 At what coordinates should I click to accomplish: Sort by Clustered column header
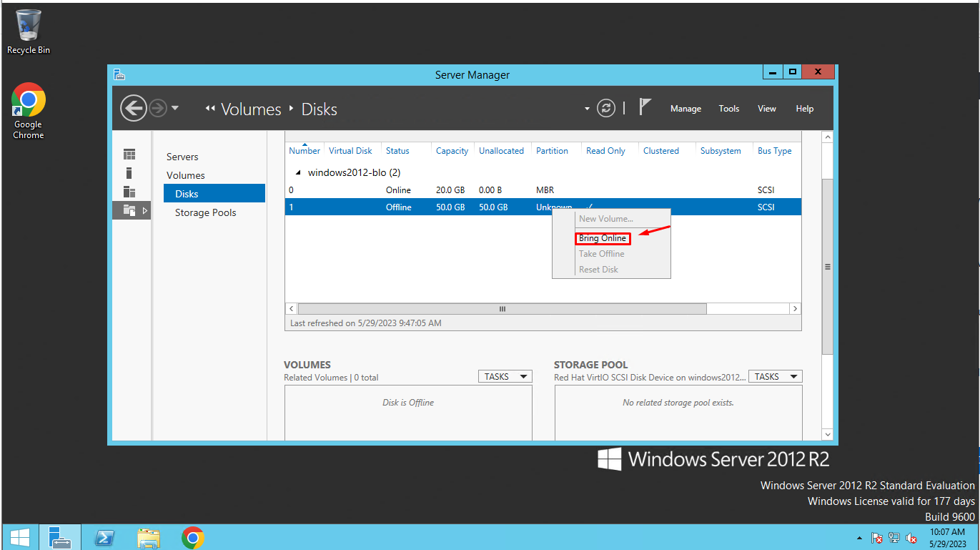pyautogui.click(x=660, y=151)
